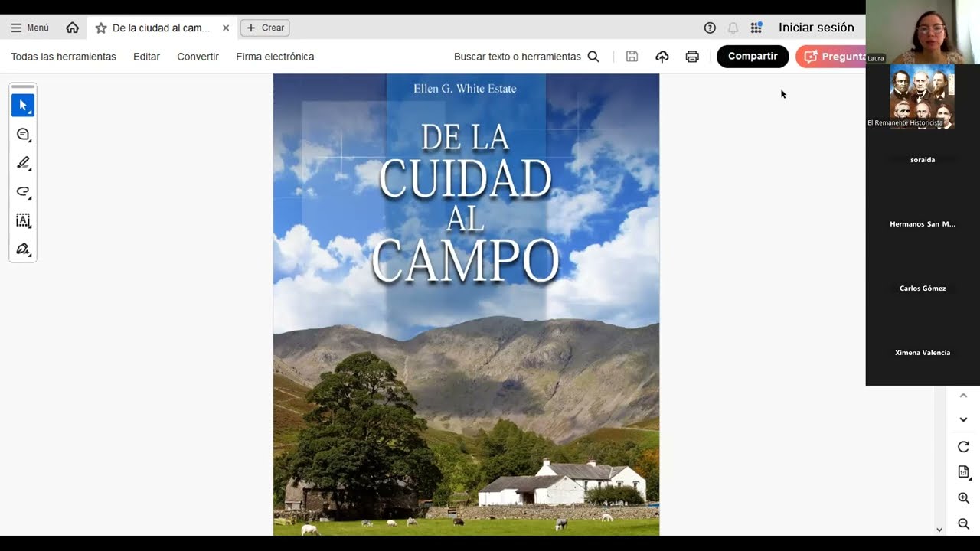Open the page display options icon
The width and height of the screenshot is (980, 551).
click(964, 472)
